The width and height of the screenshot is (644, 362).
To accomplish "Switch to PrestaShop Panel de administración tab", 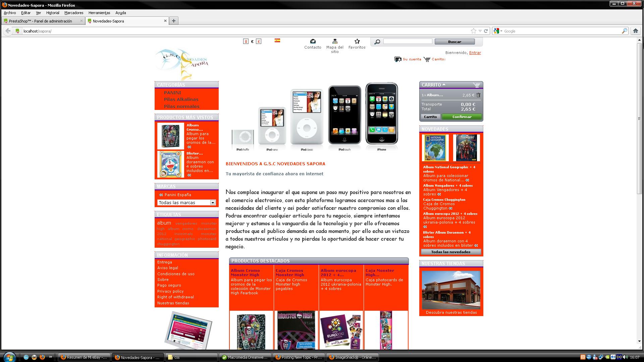I will tap(40, 21).
